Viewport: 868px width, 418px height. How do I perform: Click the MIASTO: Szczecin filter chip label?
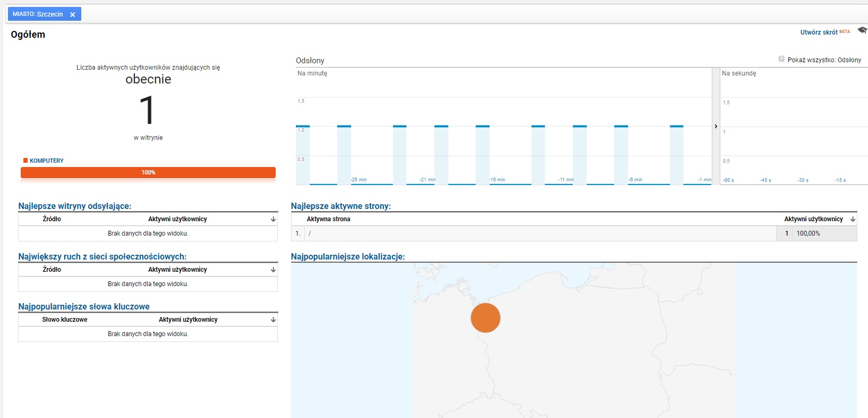point(38,14)
